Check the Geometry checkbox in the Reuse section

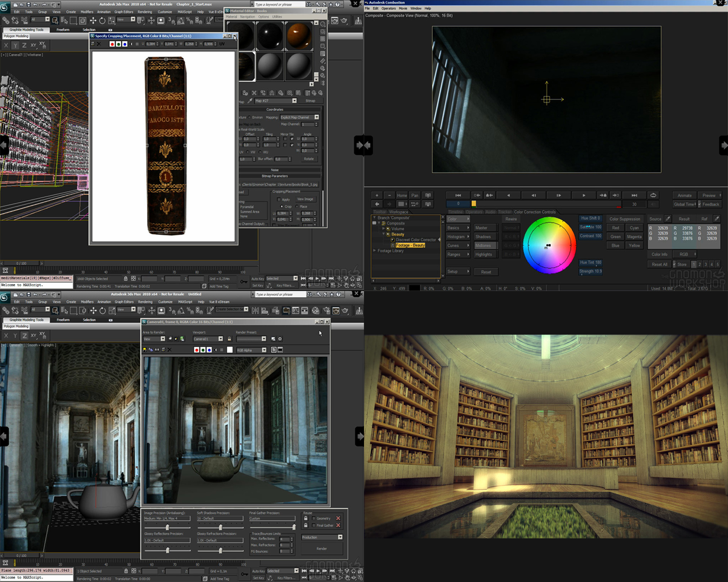314,518
